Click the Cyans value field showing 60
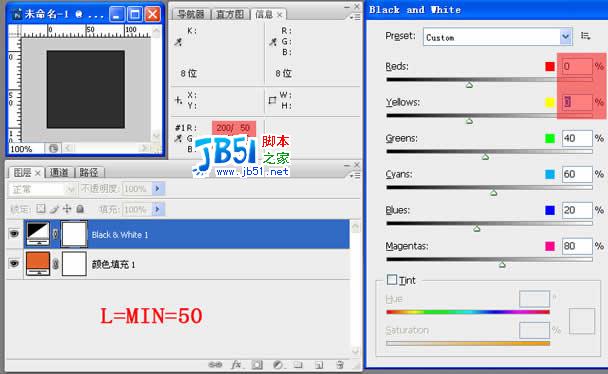The height and width of the screenshot is (374, 608). [577, 174]
